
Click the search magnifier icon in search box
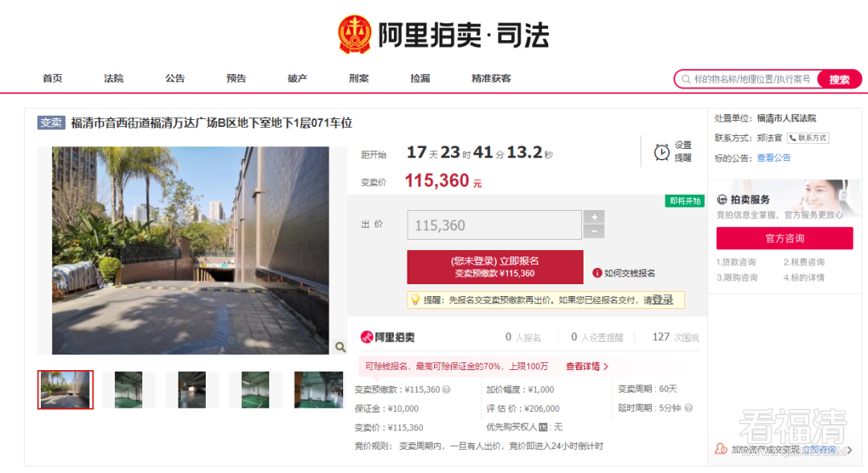686,79
